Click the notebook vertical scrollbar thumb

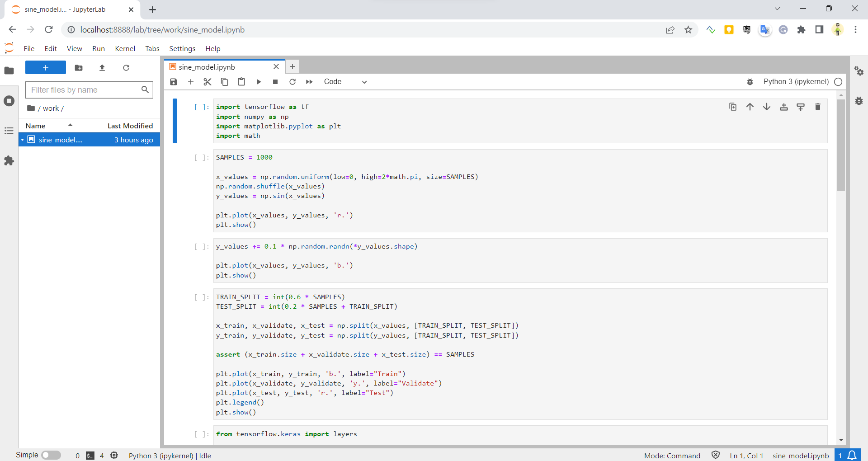point(841,145)
